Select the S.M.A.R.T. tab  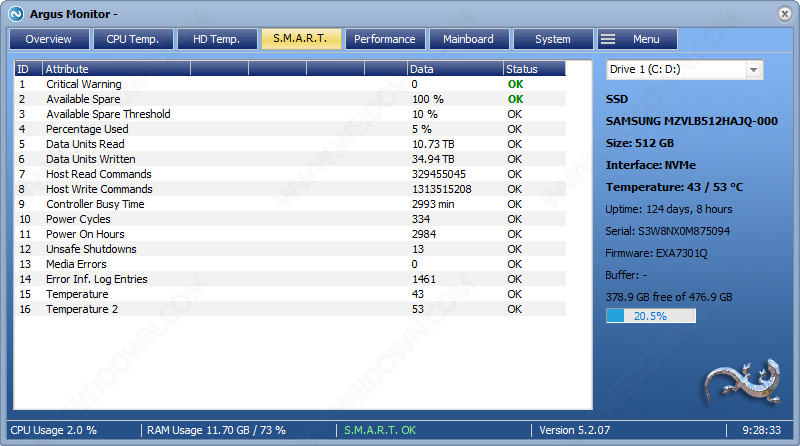301,39
